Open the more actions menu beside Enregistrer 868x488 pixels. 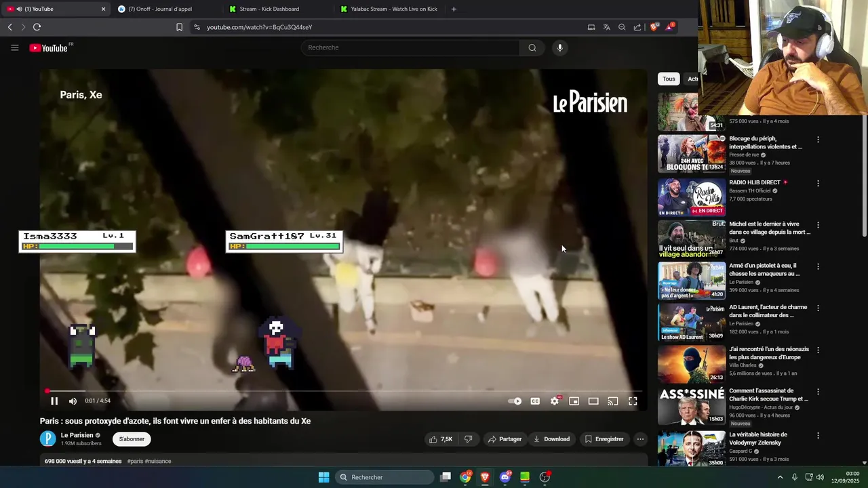point(640,439)
